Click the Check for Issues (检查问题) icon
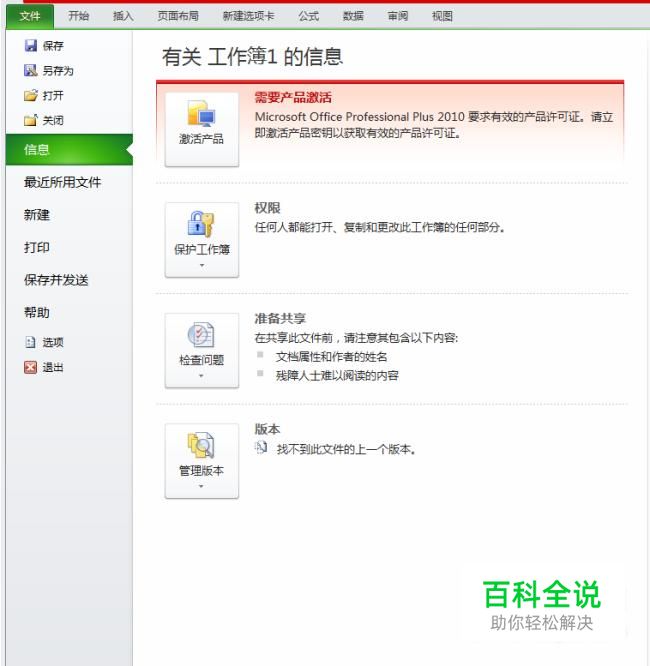Screen dimensions: 650x666 pyautogui.click(x=201, y=335)
